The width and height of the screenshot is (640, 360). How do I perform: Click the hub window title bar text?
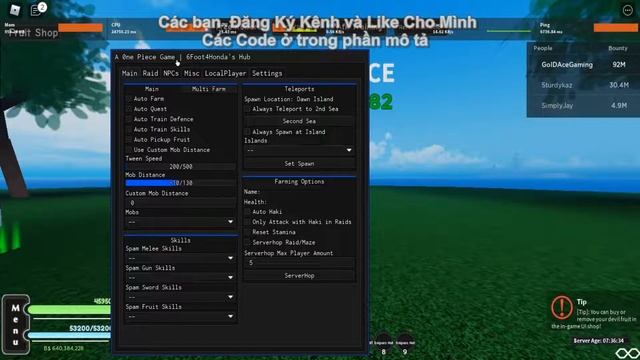(x=182, y=57)
